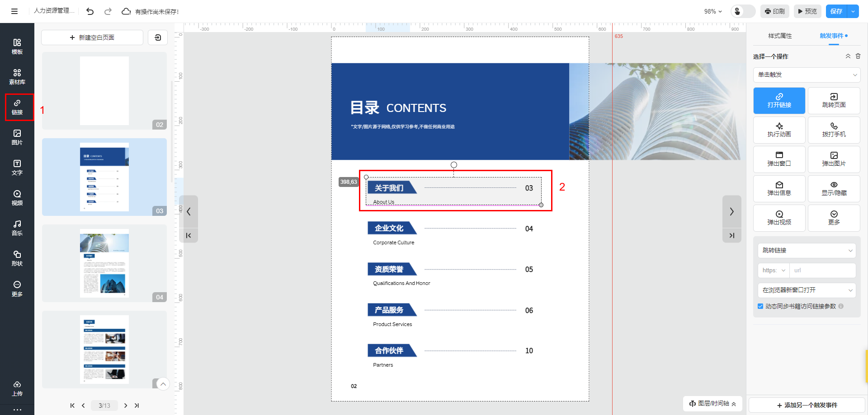The image size is (868, 415).
Task: Click the url input field
Action: pyautogui.click(x=822, y=270)
